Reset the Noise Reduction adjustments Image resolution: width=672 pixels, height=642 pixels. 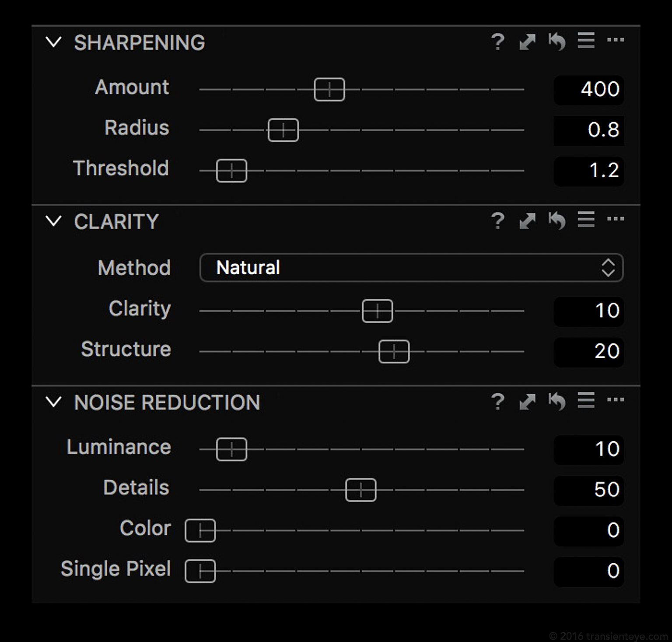(557, 401)
